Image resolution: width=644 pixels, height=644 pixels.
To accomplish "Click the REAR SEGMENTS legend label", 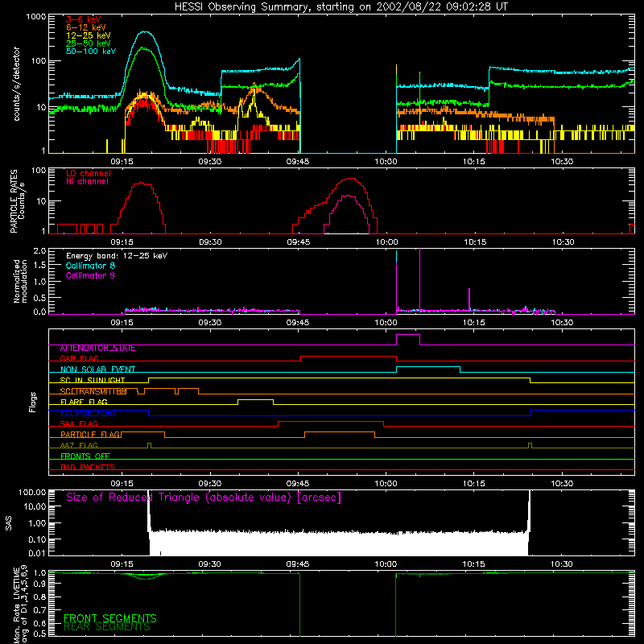I will (107, 627).
